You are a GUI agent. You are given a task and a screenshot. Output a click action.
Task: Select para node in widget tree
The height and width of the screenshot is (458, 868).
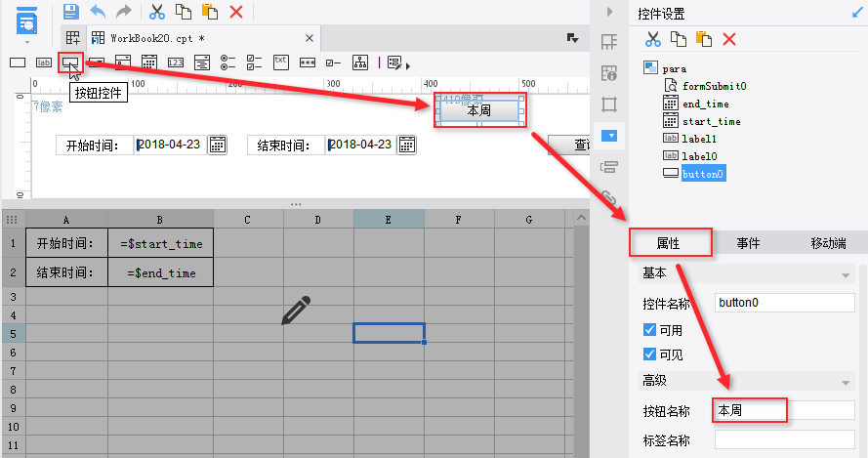click(x=675, y=68)
